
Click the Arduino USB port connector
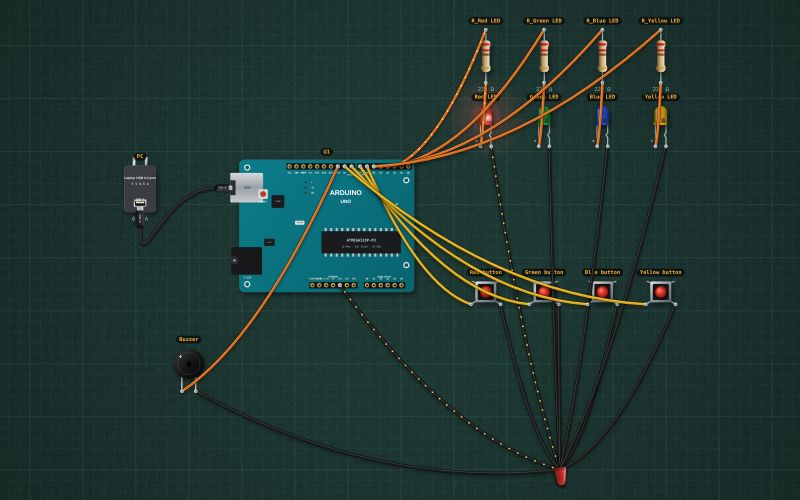point(247,188)
